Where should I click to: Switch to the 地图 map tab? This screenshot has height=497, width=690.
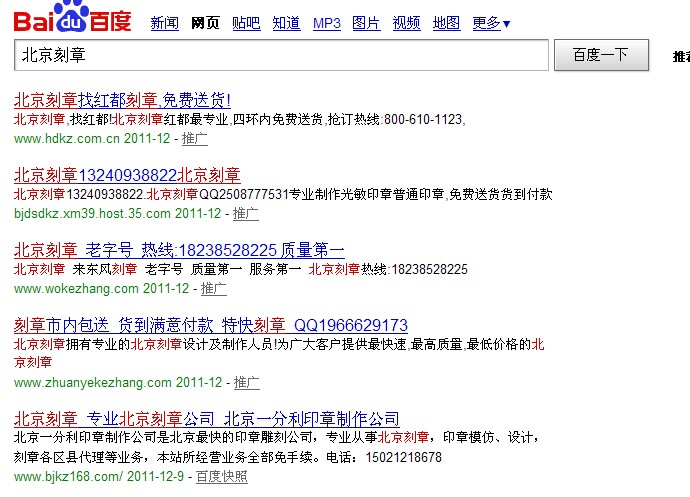[446, 23]
